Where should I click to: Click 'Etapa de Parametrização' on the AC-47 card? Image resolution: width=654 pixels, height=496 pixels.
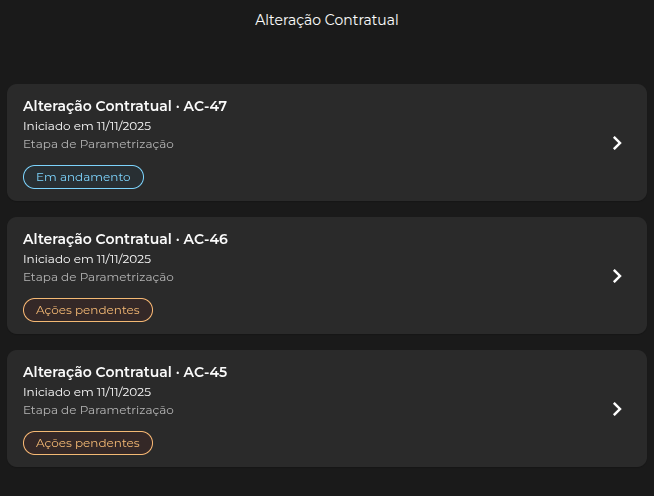tap(98, 144)
